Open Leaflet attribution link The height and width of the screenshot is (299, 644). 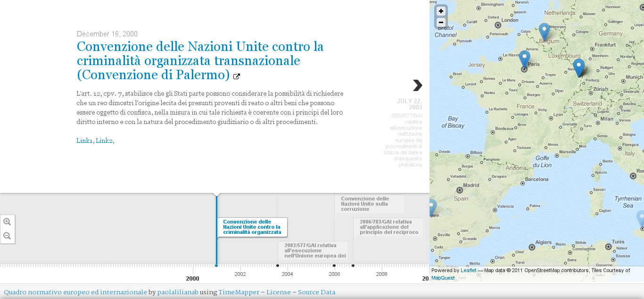pos(468,270)
